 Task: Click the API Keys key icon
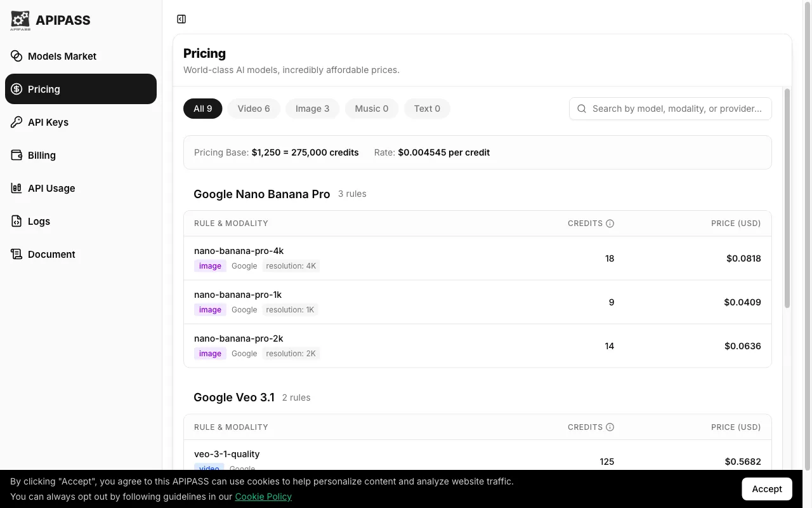click(16, 122)
